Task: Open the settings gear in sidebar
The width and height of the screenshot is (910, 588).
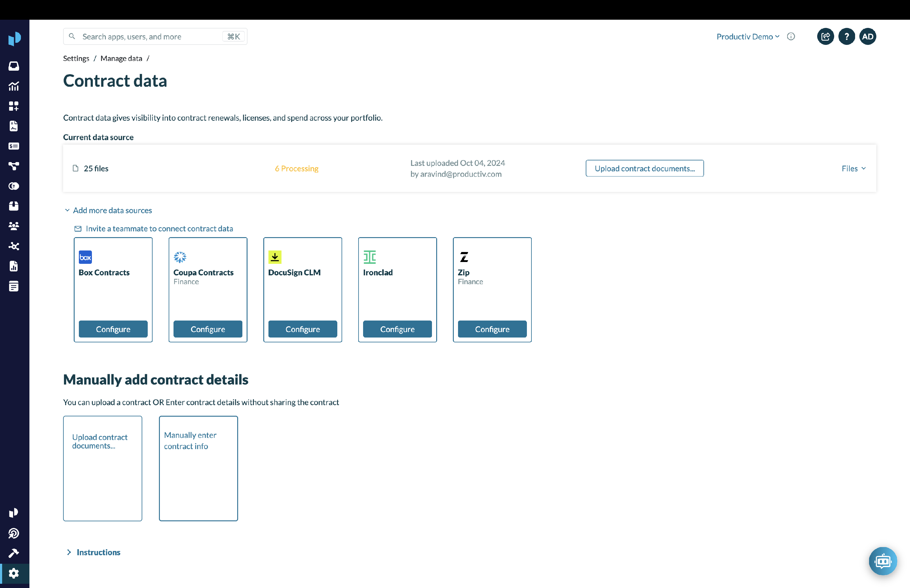Action: point(14,573)
